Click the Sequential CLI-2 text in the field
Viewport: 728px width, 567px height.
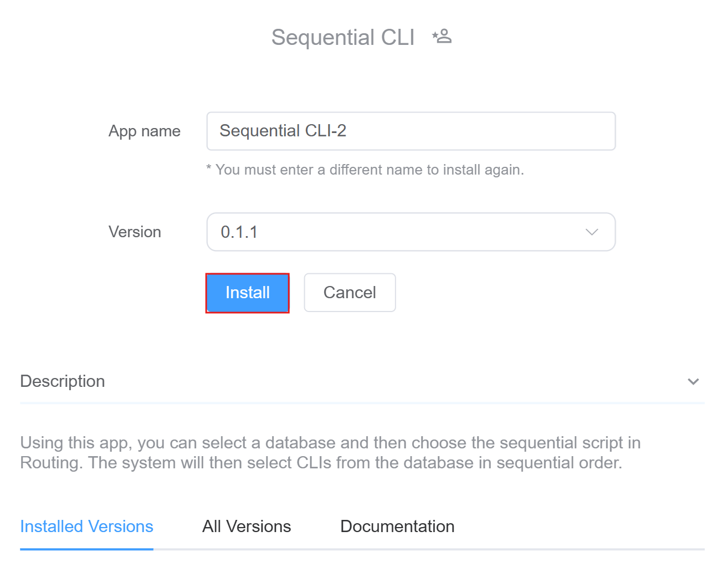pos(283,131)
